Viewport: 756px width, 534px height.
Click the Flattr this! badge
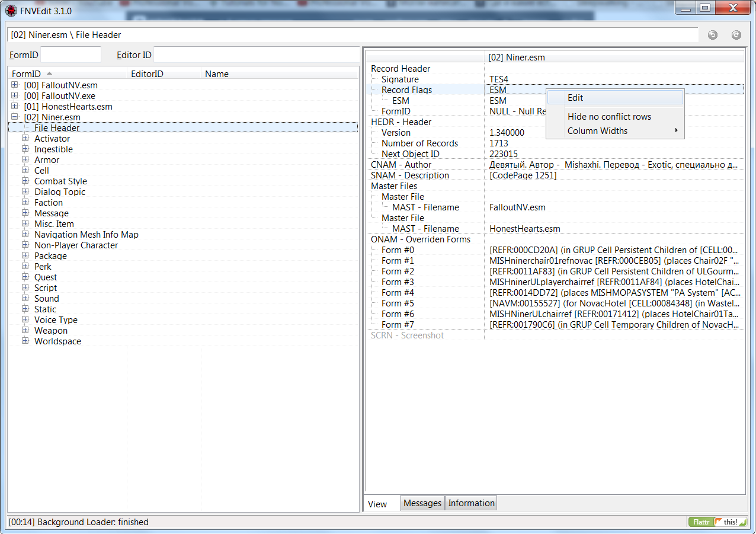coord(718,522)
